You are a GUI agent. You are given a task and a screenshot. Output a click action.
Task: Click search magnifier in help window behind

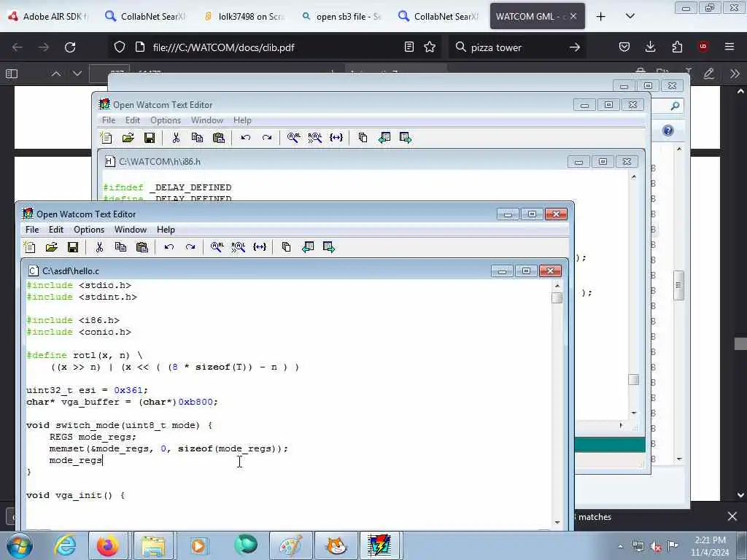coord(675,106)
